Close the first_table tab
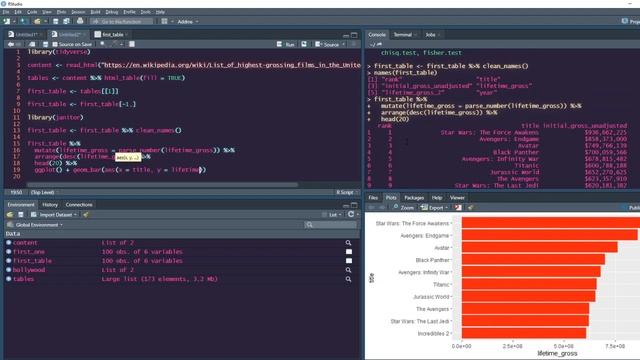The image size is (640, 360). [x=127, y=35]
